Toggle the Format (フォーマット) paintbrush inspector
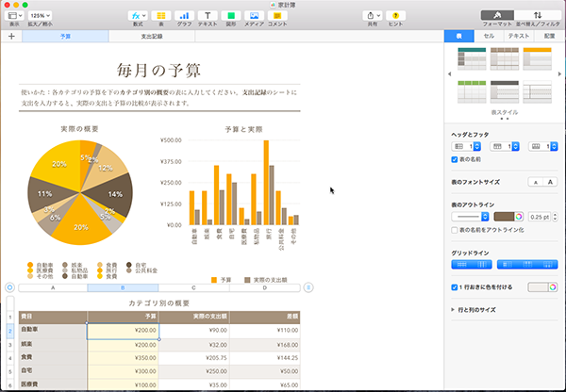566x392 pixels. point(497,15)
